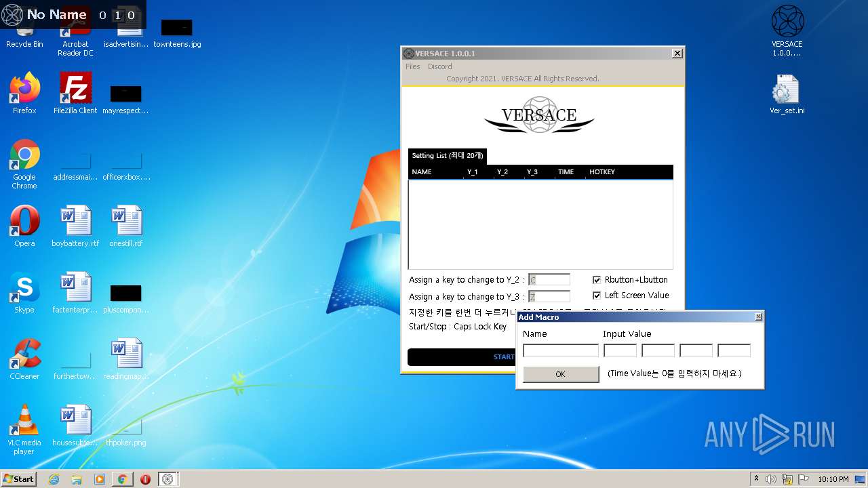
Task: Toggle Left Screen Value checkbox
Action: [597, 296]
